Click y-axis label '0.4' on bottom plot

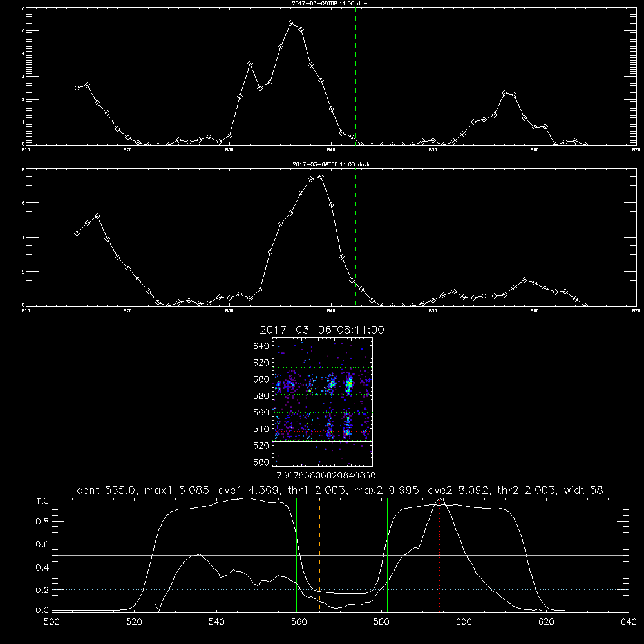click(43, 567)
